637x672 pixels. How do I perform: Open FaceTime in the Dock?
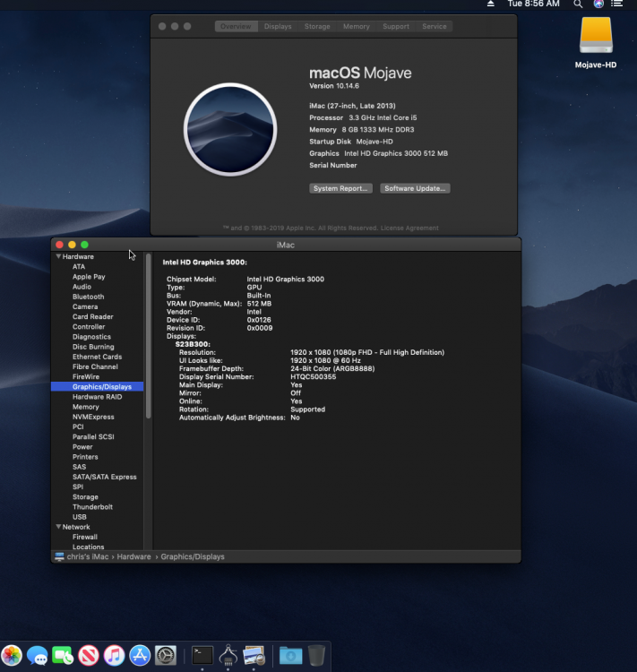pos(63,655)
